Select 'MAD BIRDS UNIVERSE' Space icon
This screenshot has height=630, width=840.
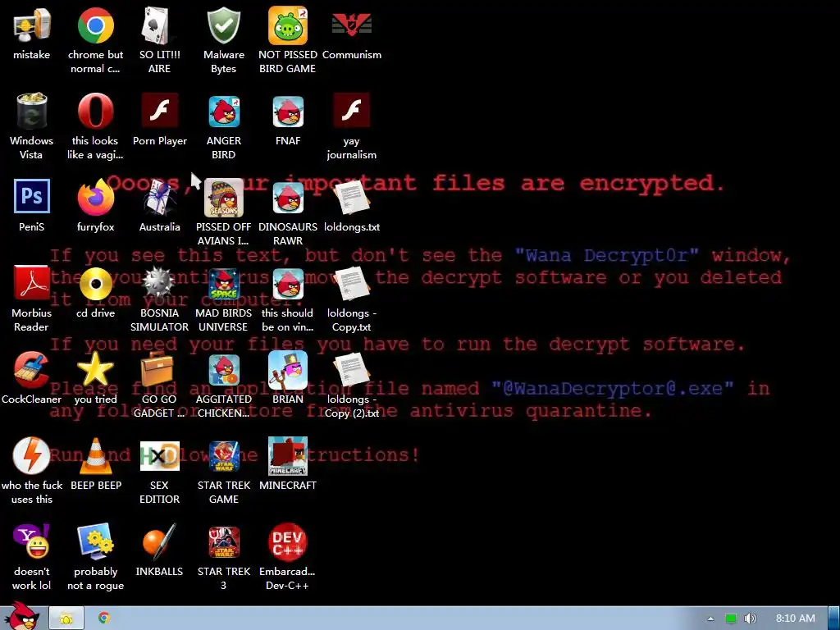[223, 284]
